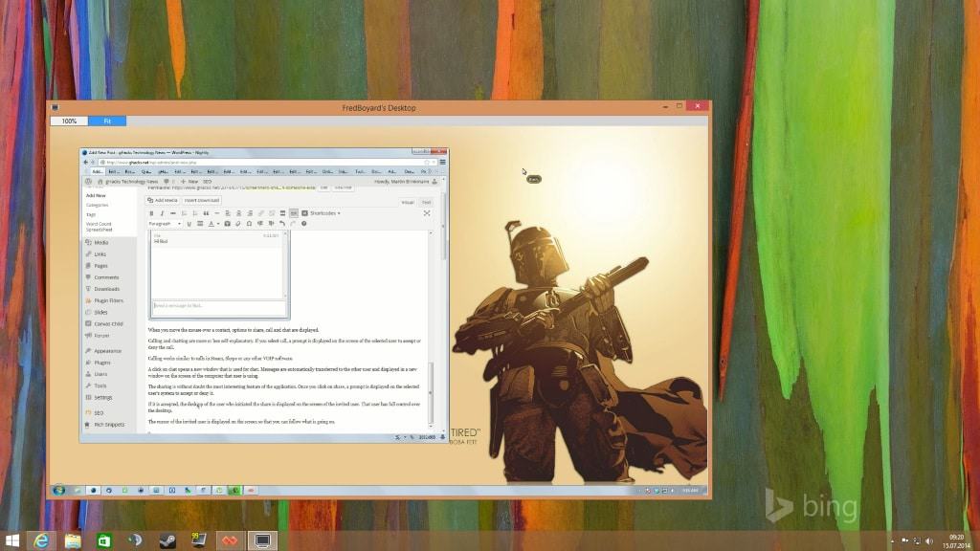Open Pages in WordPress sidebar
The width and height of the screenshot is (980, 551).
coord(100,266)
